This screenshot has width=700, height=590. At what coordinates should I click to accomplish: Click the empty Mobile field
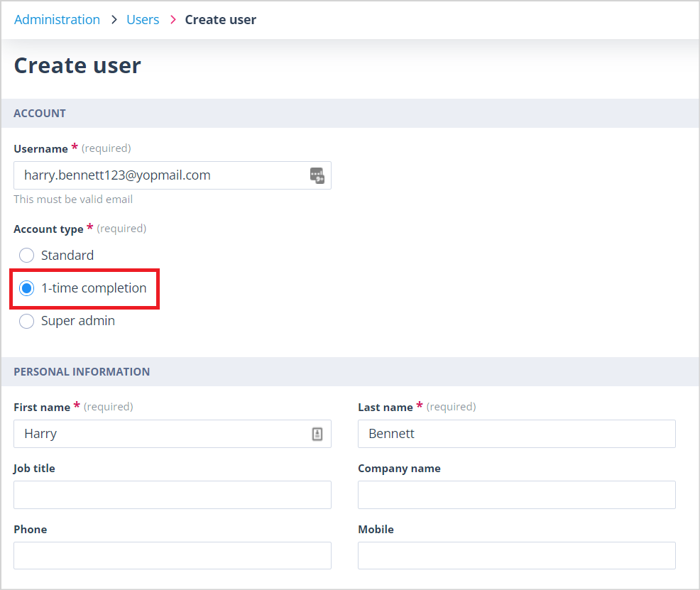coord(517,556)
